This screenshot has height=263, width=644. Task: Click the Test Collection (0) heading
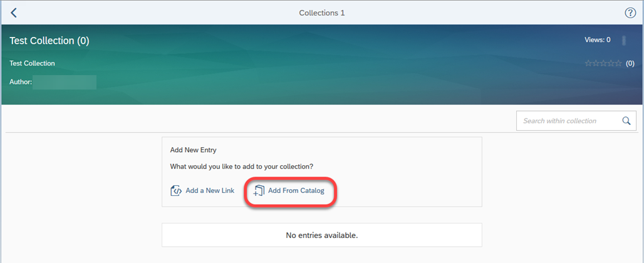(49, 41)
